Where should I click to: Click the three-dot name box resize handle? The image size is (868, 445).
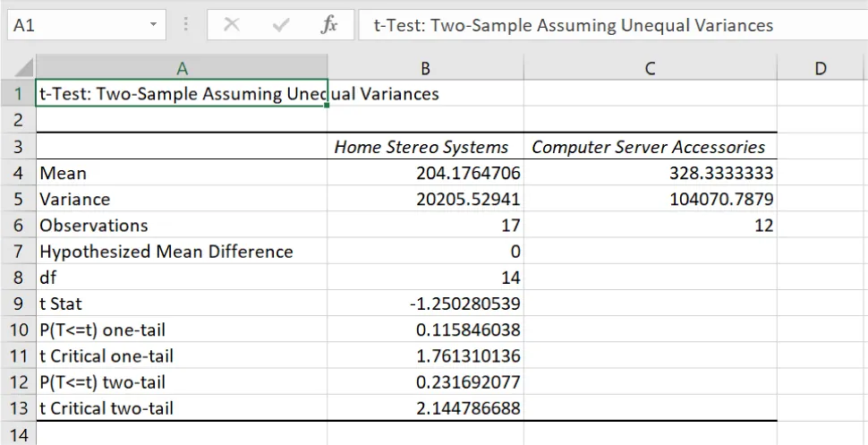pyautogui.click(x=186, y=25)
